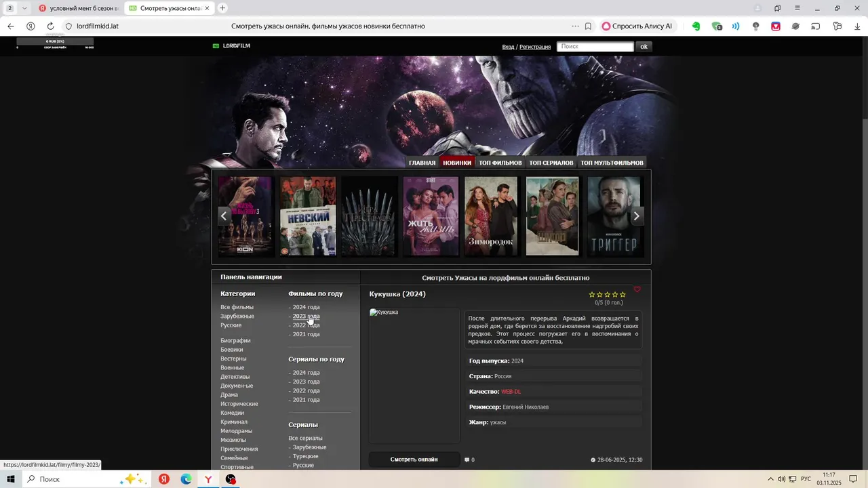Rate Кукушка with the third star

(x=608, y=294)
